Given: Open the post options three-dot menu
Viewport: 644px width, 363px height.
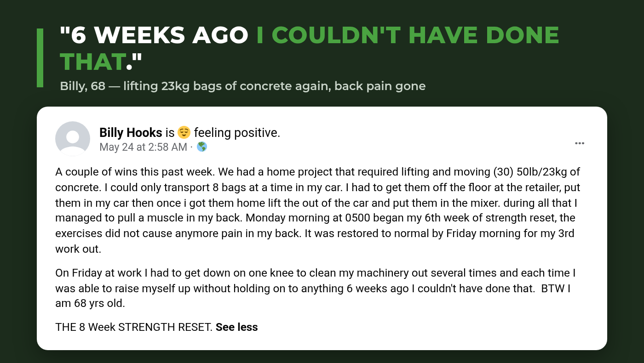Looking at the screenshot, I should coord(580,143).
